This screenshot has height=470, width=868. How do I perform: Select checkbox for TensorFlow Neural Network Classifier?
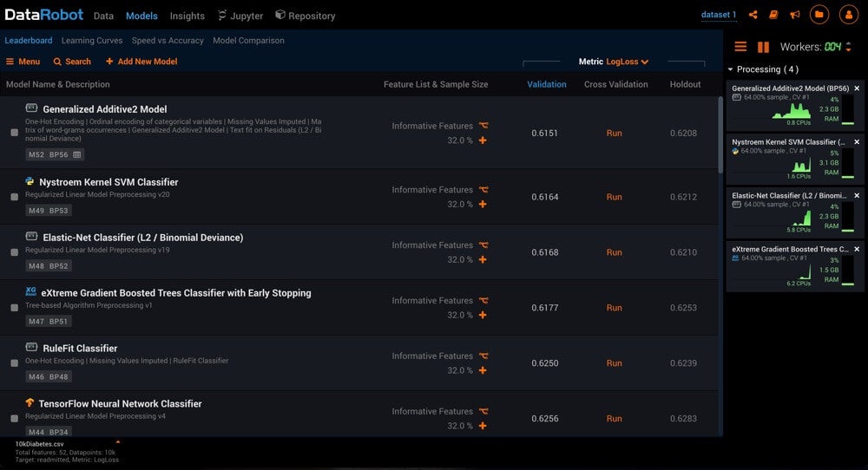(15, 419)
